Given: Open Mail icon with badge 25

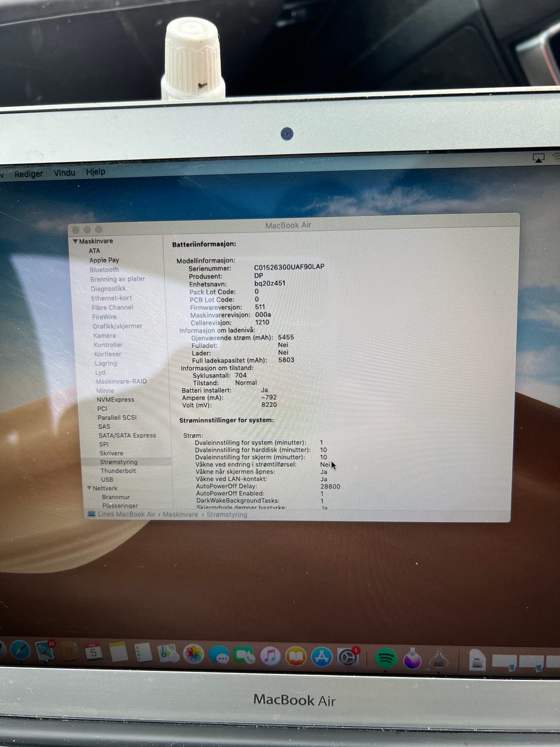Looking at the screenshot, I should click(x=45, y=650).
